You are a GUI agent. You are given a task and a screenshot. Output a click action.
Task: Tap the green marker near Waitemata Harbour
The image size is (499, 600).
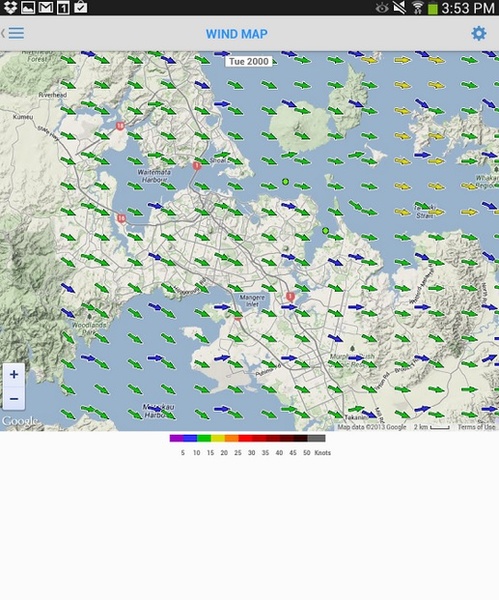[x=285, y=182]
